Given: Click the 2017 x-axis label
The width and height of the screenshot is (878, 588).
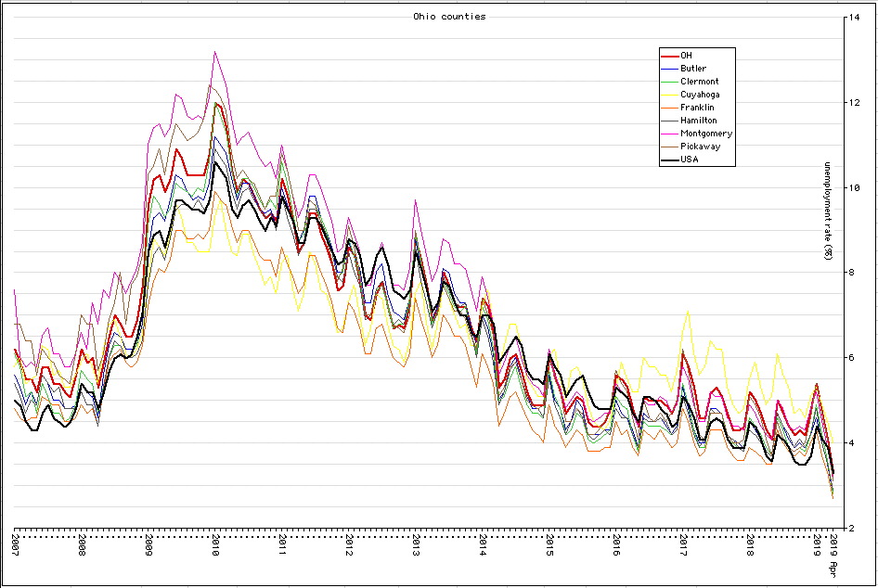Looking at the screenshot, I should coord(682,545).
